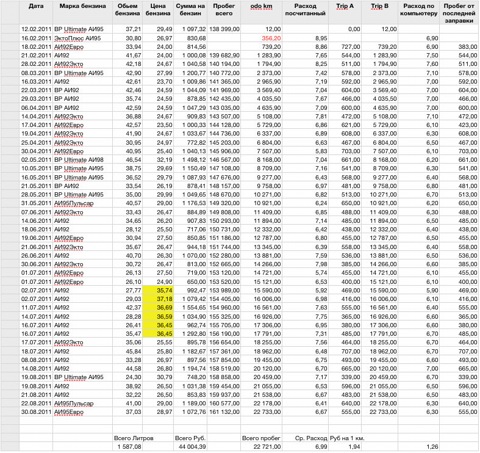This screenshot has width=480, height=453.
Task: Click the fuel brand cell "ЭктоПлюс АИ95"
Action: point(83,38)
